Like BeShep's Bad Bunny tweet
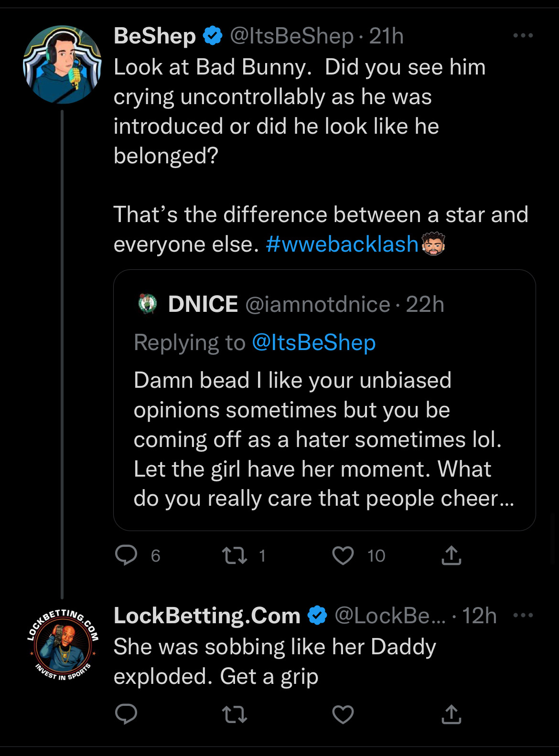Viewport: 559px width, 756px height. click(x=343, y=555)
